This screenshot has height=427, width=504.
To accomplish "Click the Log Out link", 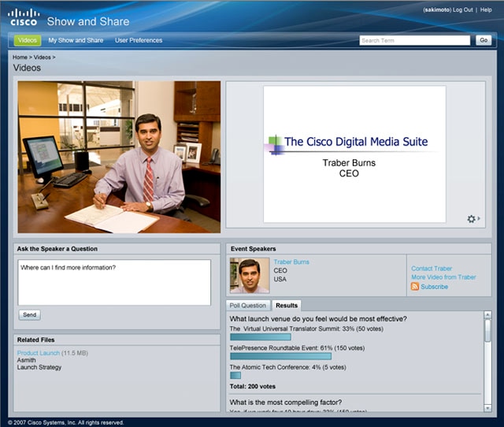I will tap(462, 9).
